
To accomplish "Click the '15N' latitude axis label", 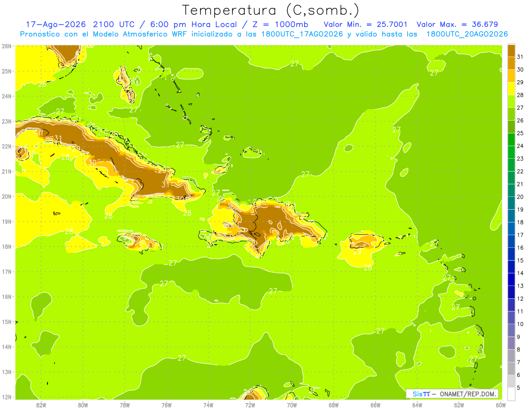I will click(7, 321).
